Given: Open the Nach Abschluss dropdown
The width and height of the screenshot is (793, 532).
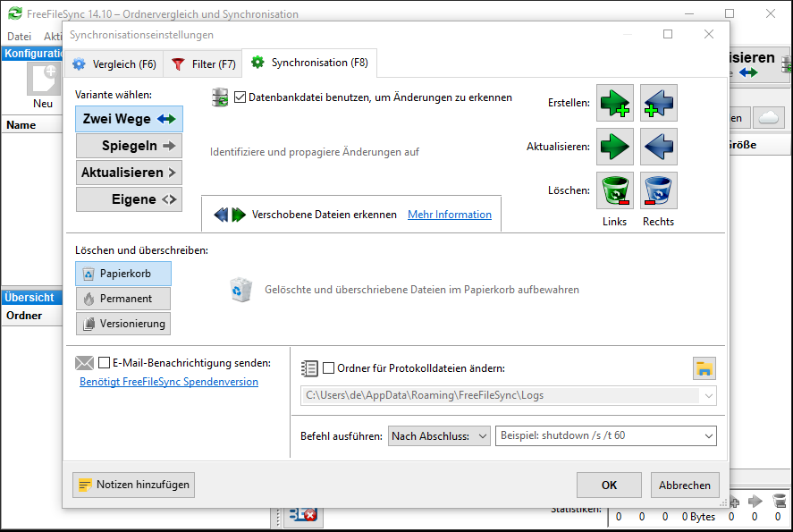Looking at the screenshot, I should pyautogui.click(x=439, y=436).
